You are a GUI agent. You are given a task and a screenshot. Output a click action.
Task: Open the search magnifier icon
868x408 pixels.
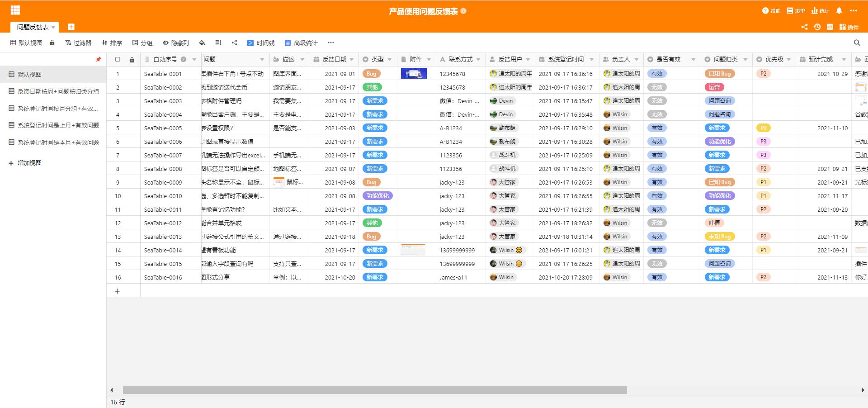pyautogui.click(x=857, y=43)
